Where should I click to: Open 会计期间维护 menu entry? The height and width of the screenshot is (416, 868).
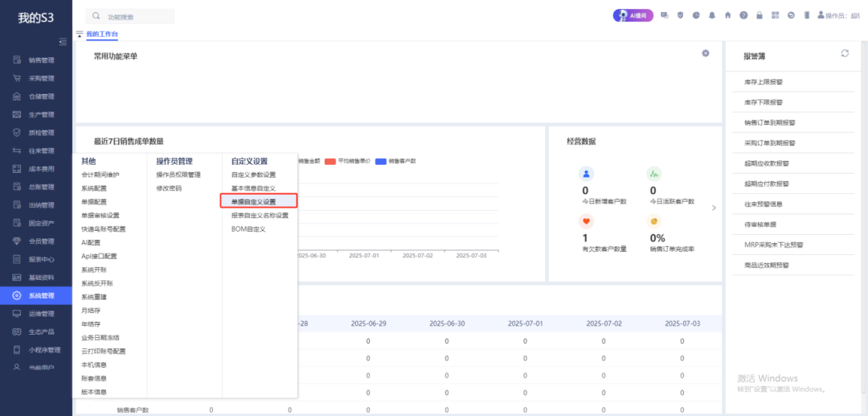(100, 175)
